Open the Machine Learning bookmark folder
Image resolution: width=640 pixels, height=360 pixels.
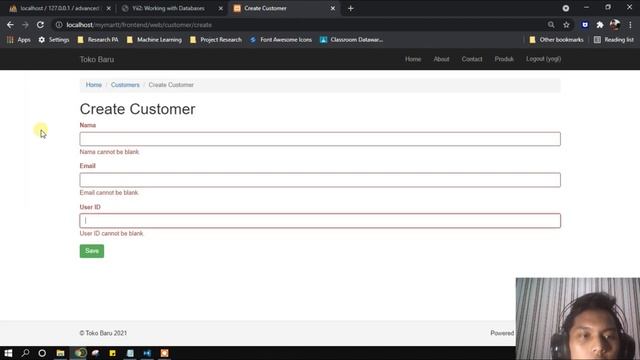pos(154,40)
